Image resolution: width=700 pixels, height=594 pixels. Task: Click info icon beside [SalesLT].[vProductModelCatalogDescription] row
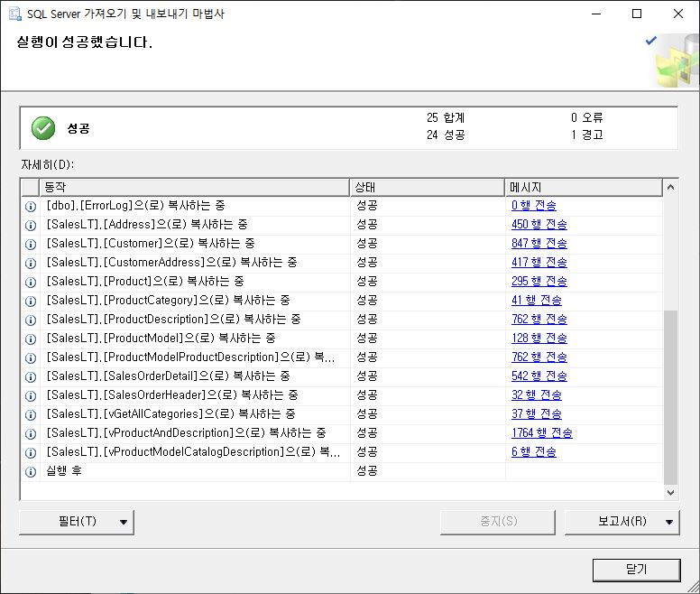point(31,453)
